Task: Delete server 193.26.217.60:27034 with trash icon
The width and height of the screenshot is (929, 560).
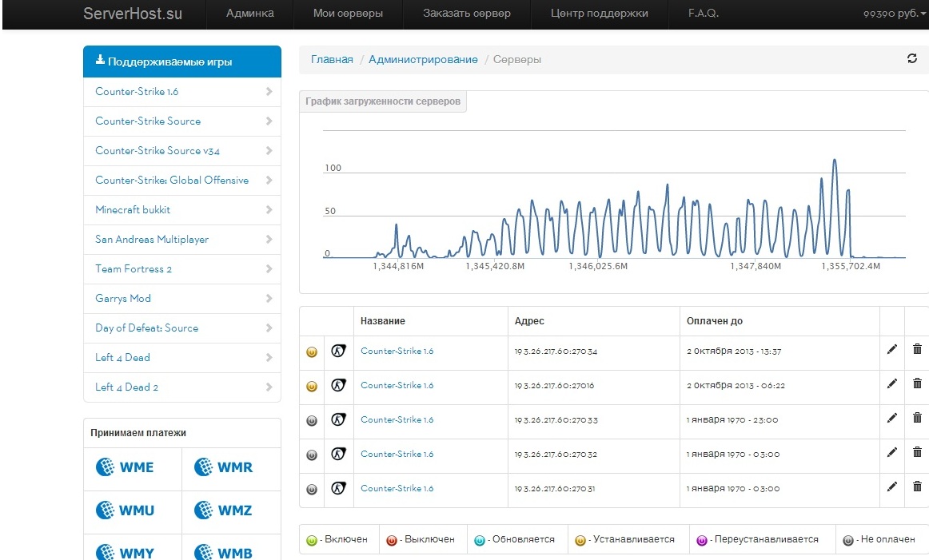Action: (917, 348)
